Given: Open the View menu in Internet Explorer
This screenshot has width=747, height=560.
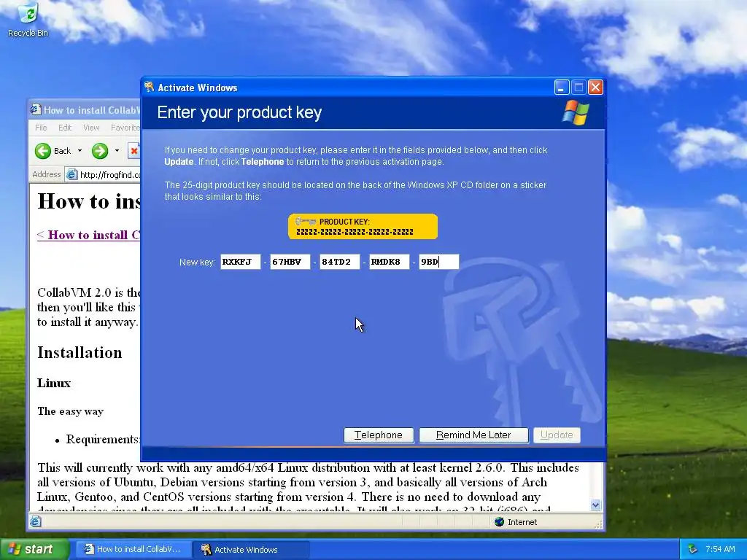Looking at the screenshot, I should (91, 128).
